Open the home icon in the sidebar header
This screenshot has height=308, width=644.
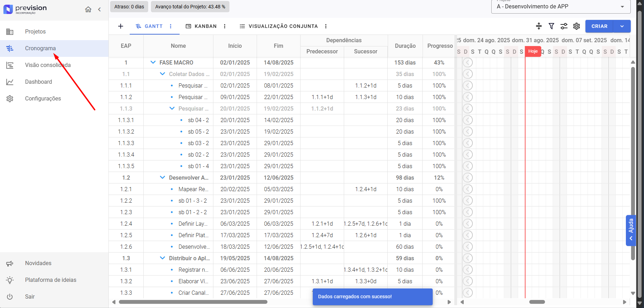[88, 9]
